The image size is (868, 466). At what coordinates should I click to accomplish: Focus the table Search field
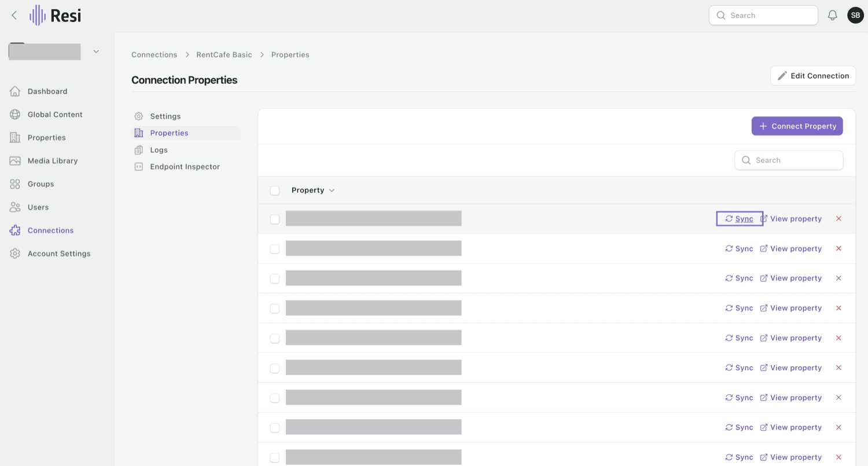[789, 160]
